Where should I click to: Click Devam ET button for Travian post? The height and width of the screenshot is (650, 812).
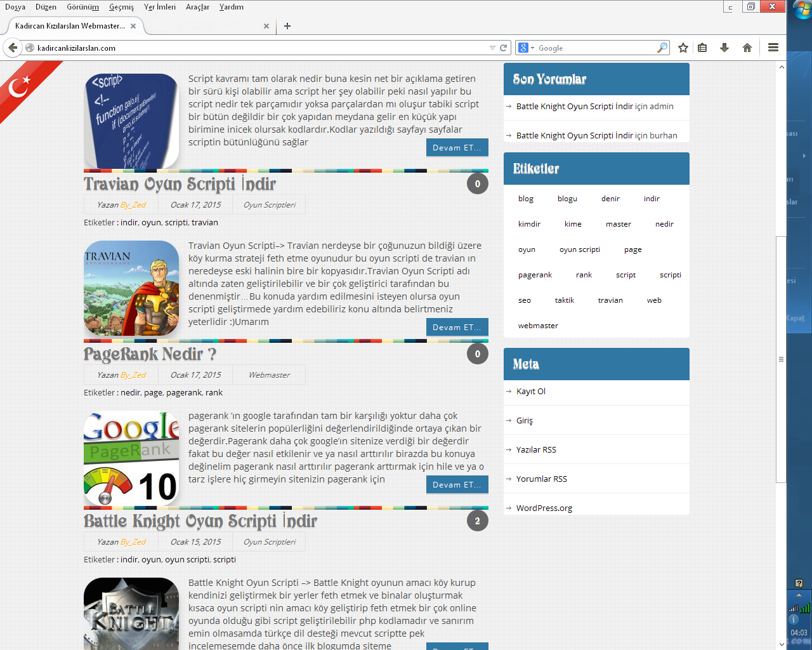tap(457, 327)
